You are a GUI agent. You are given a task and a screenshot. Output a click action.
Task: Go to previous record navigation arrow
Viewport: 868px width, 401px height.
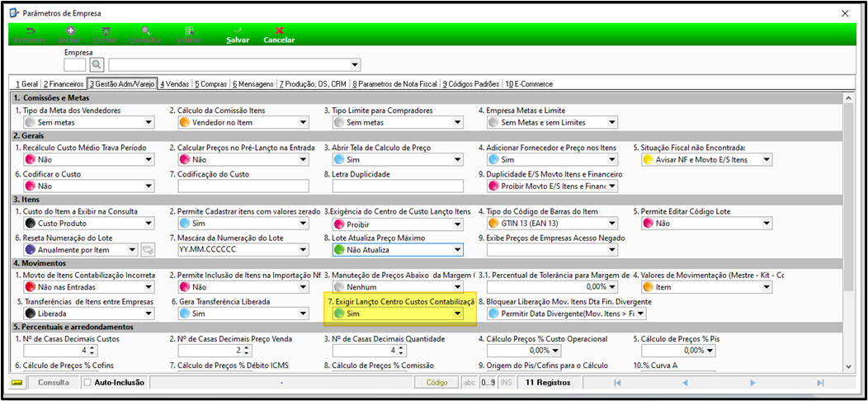click(x=685, y=383)
